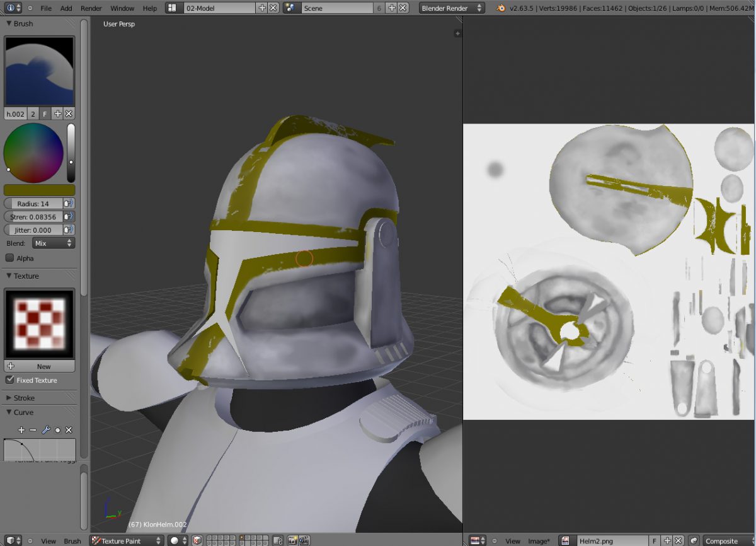Adjust the Jitter 0.000 slider
Screen dimensions: 756x546
tap(33, 230)
